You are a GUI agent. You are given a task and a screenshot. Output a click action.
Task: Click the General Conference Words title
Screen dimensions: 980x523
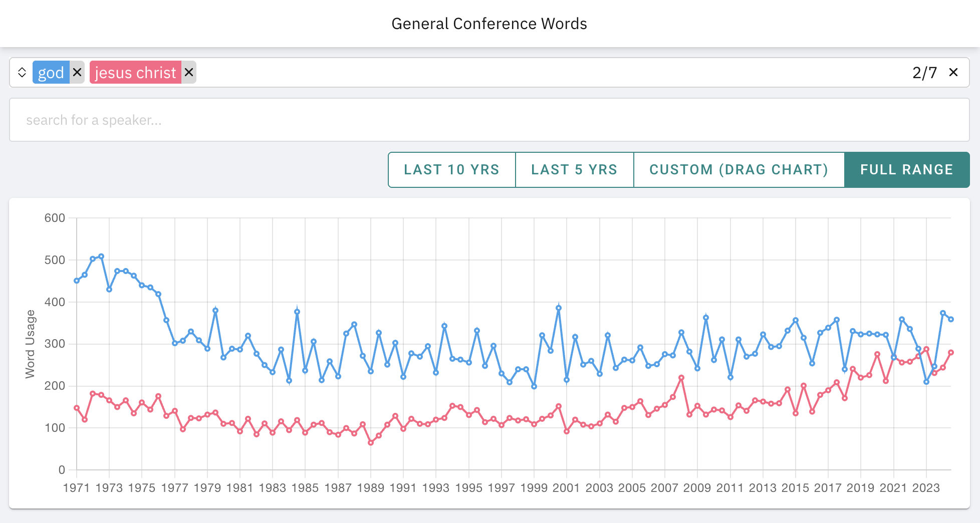(489, 23)
